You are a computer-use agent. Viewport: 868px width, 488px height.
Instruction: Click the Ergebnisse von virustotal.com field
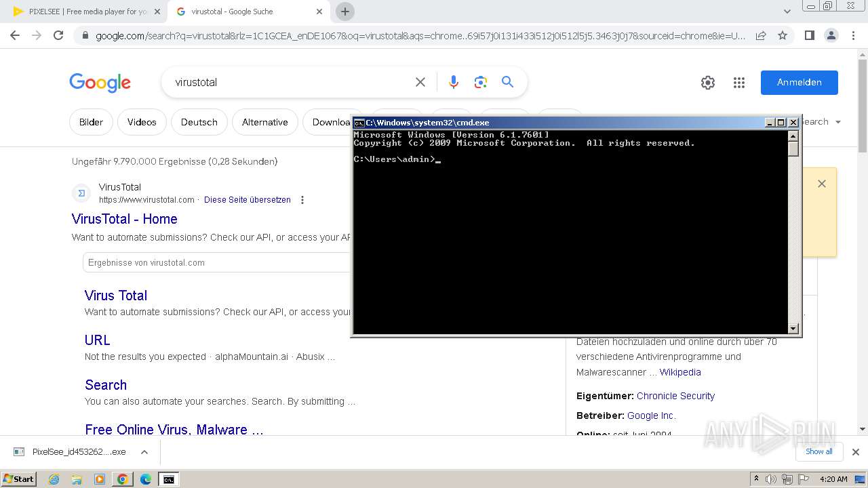click(216, 262)
